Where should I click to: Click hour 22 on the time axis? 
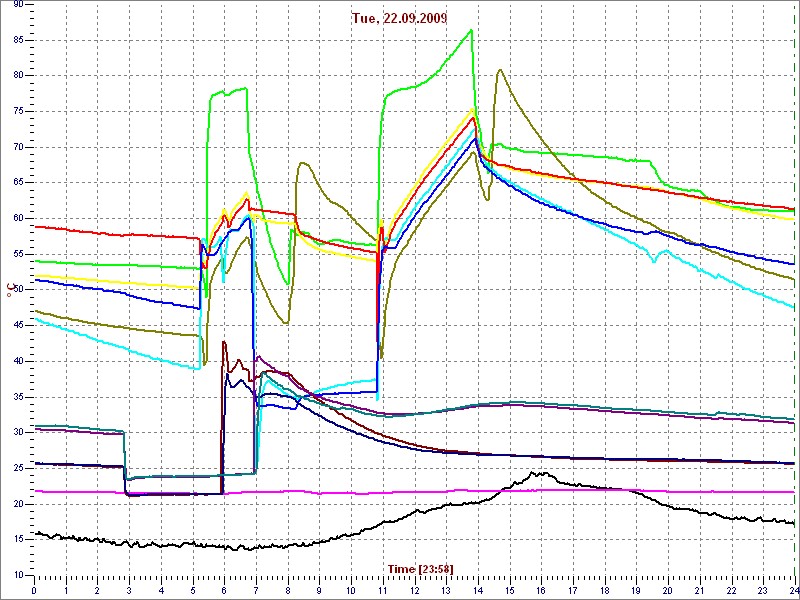click(x=731, y=590)
